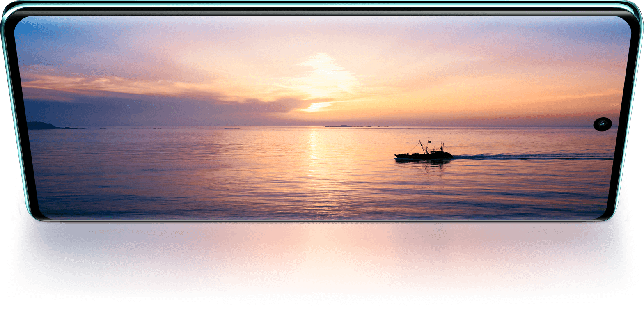Click the small rock left of center horizon
The width and height of the screenshot is (644, 309).
pos(232,128)
